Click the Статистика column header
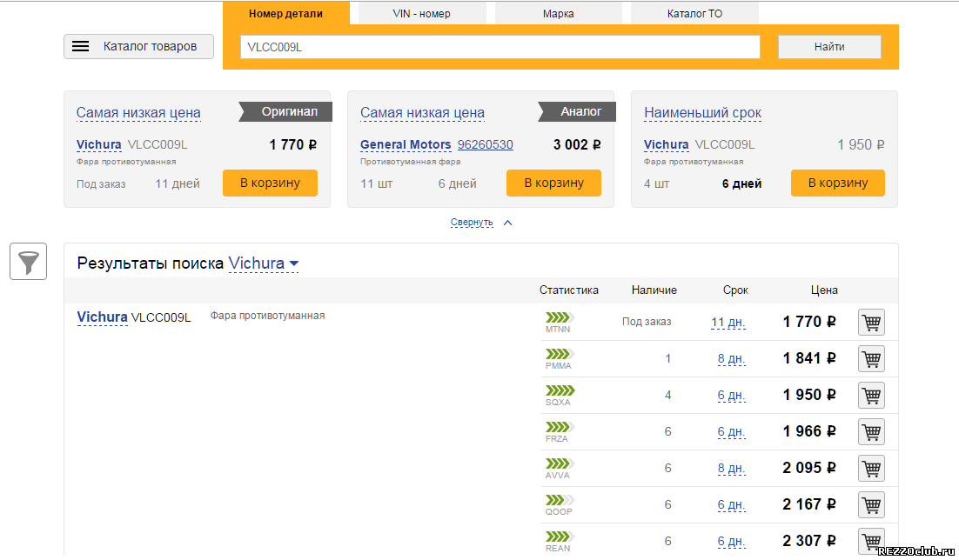Screen dimensions: 959x560 pos(569,290)
